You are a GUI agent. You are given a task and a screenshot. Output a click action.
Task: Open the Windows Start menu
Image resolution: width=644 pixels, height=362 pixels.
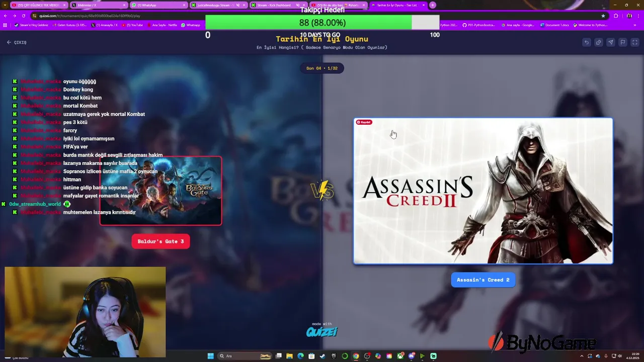coord(210,356)
